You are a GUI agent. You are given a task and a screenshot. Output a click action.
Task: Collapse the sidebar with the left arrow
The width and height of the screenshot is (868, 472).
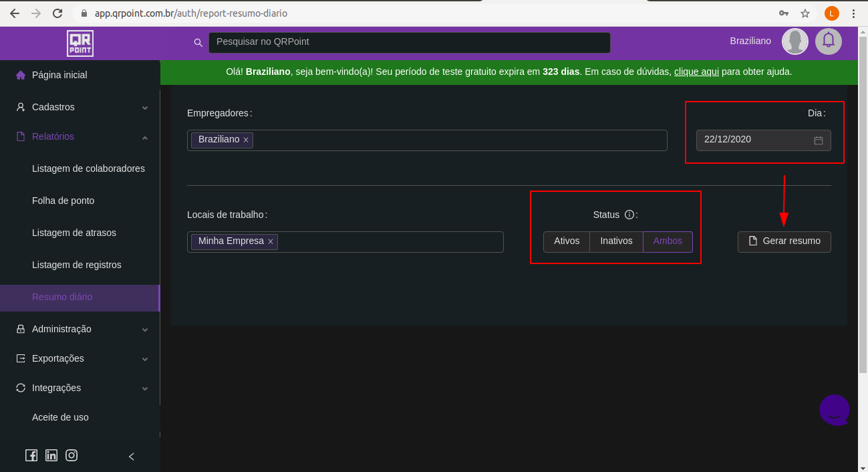click(132, 457)
